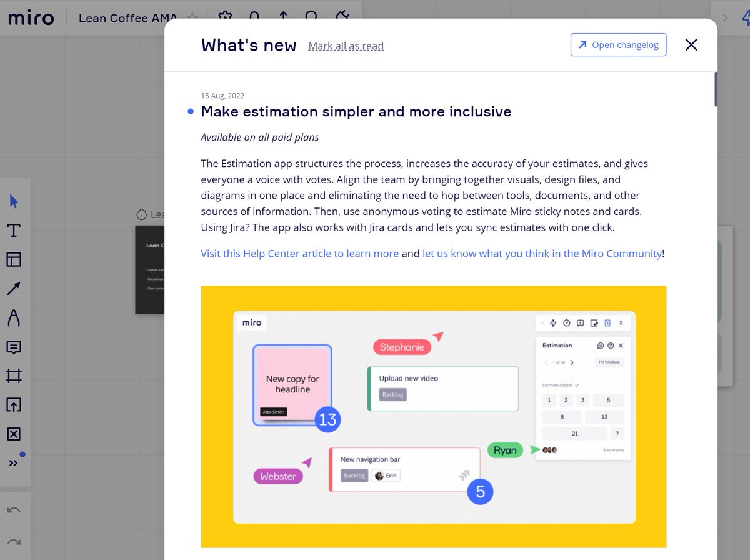Click headline Make estimation simpler and more inclusive
This screenshot has width=750, height=560.
pyautogui.click(x=356, y=112)
